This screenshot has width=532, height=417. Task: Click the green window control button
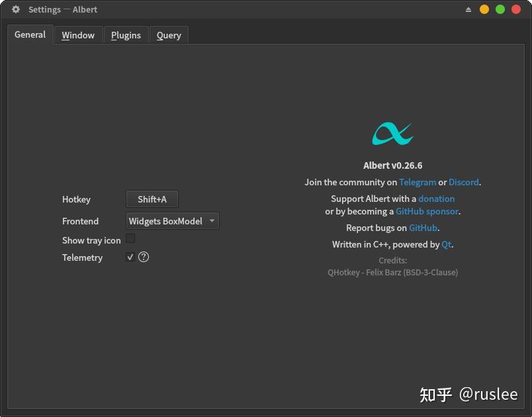click(x=499, y=9)
